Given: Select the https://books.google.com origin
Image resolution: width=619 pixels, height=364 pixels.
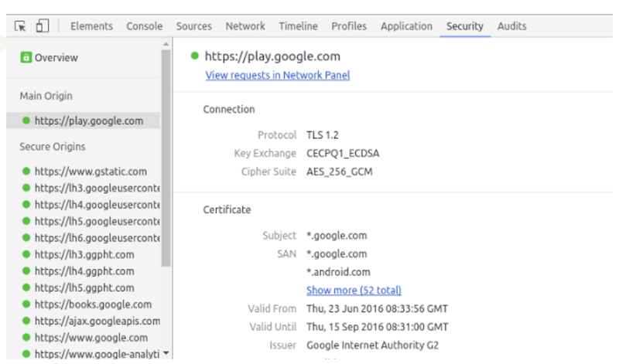Looking at the screenshot, I should (93, 304).
